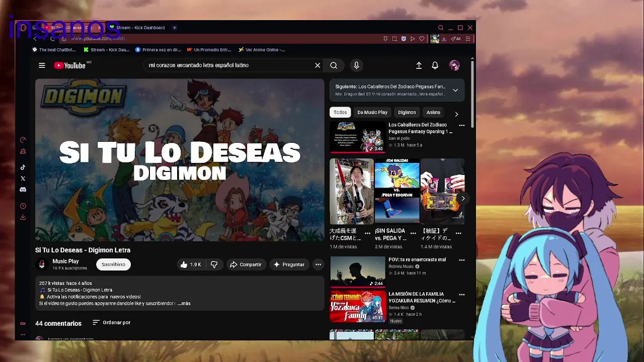This screenshot has width=644, height=362.
Task: Add page to favorites with heart icon
Action: coord(422,39)
